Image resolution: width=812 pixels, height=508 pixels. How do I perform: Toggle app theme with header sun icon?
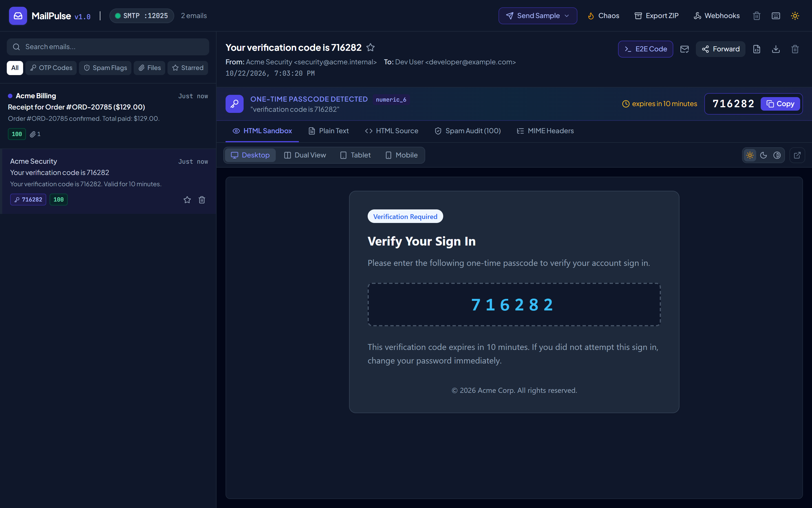tap(795, 16)
